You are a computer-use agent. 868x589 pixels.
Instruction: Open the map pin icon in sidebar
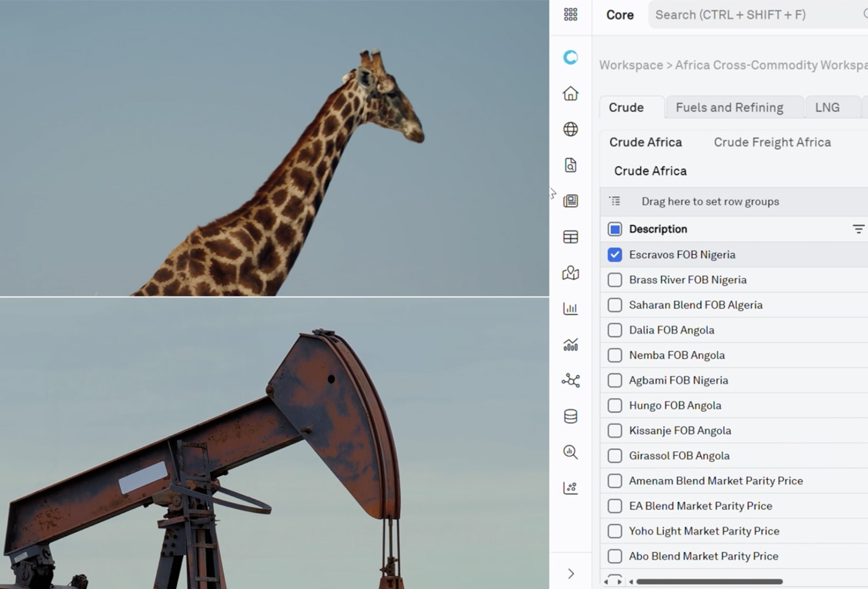point(571,273)
